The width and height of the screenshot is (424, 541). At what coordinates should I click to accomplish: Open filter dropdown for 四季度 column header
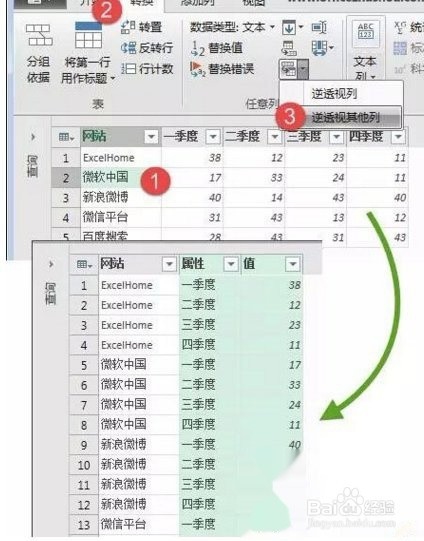coord(398,137)
